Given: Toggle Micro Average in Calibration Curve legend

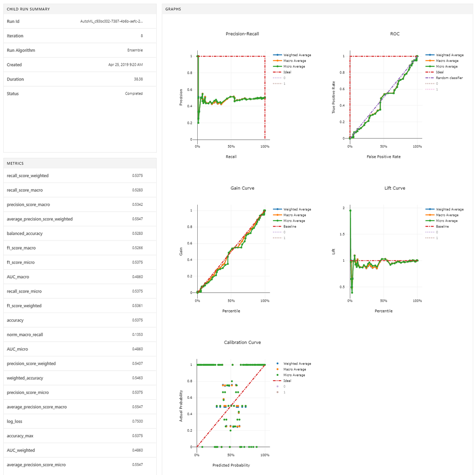Looking at the screenshot, I should tap(294, 375).
